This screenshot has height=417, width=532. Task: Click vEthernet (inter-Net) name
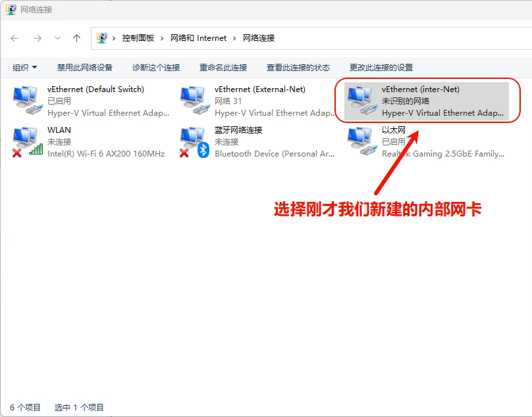(x=421, y=89)
